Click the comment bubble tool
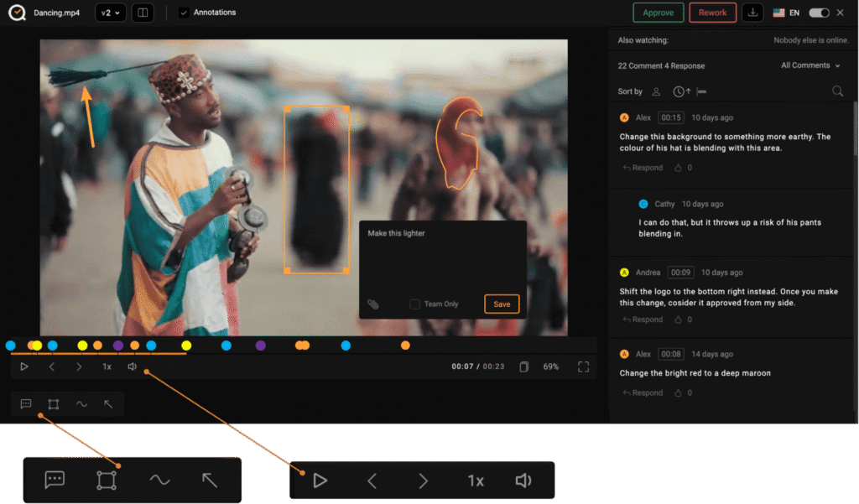The height and width of the screenshot is (504, 859). (x=26, y=404)
